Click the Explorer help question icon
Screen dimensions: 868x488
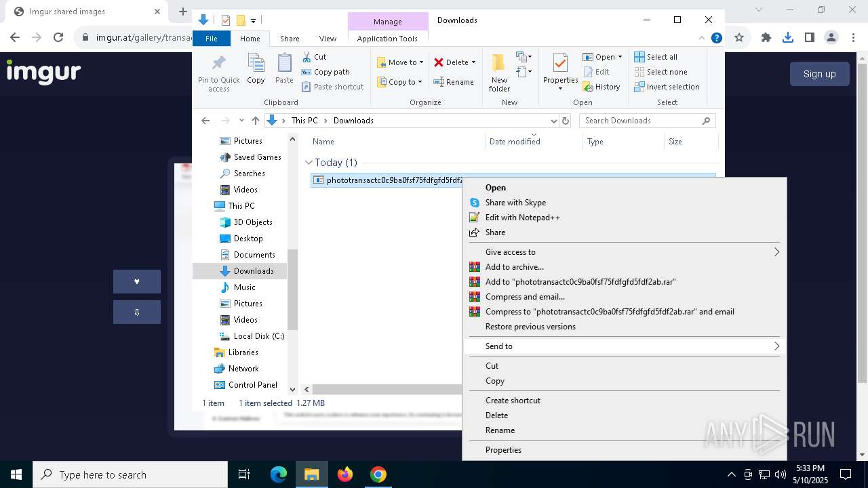[x=716, y=39]
